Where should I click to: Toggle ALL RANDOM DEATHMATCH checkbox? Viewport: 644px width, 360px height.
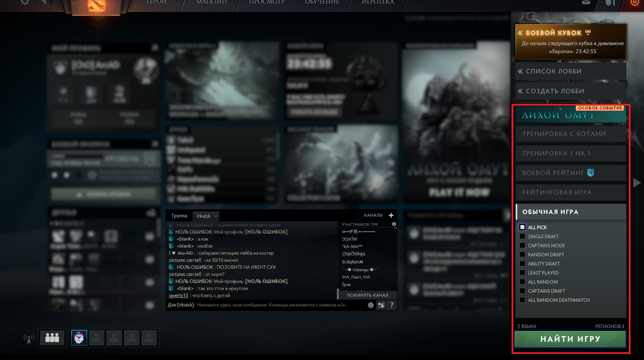pos(522,300)
